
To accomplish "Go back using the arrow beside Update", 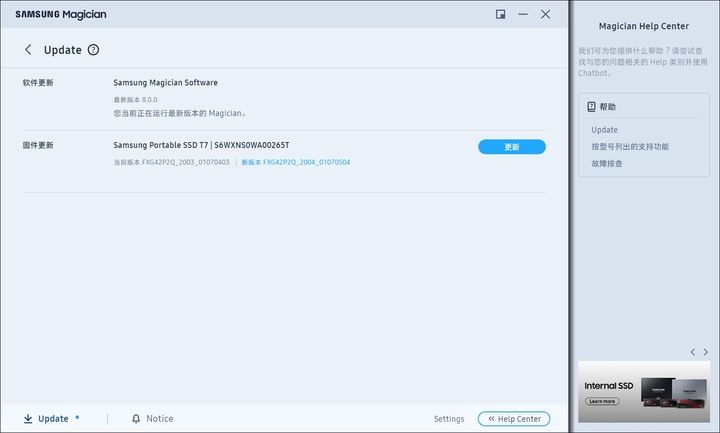I will [28, 50].
